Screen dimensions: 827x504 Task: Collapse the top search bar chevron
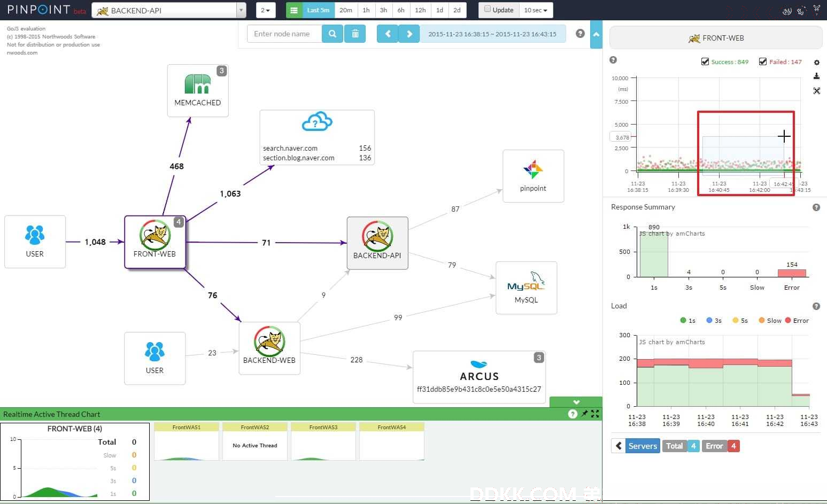point(596,34)
